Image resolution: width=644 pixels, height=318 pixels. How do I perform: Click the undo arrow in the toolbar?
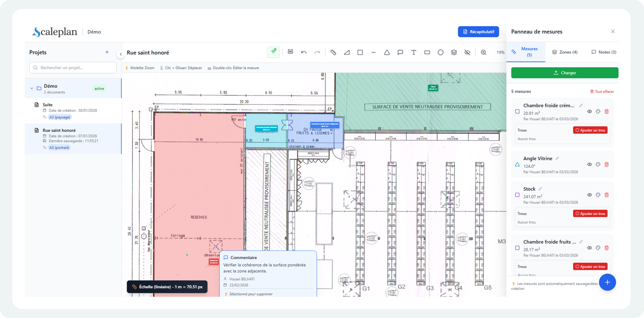pos(304,52)
